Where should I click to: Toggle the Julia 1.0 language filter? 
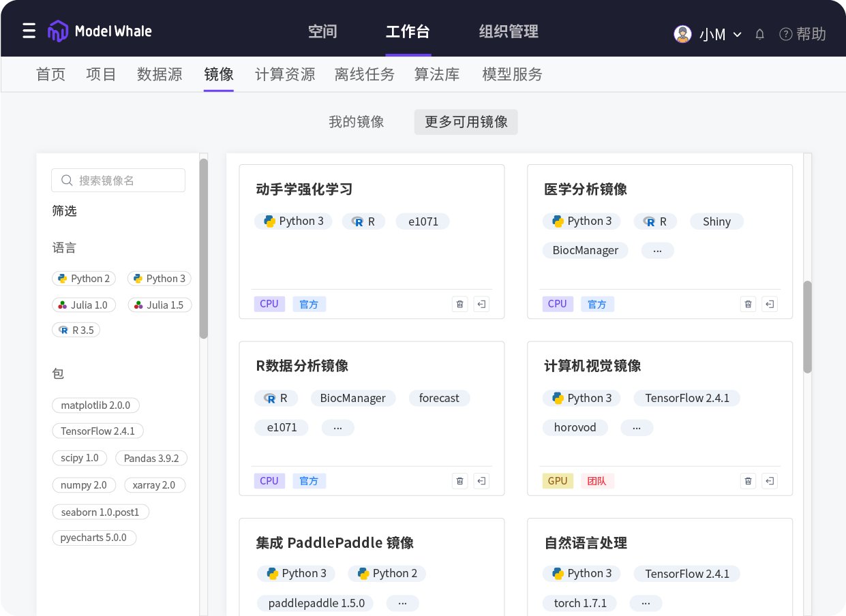click(x=83, y=305)
